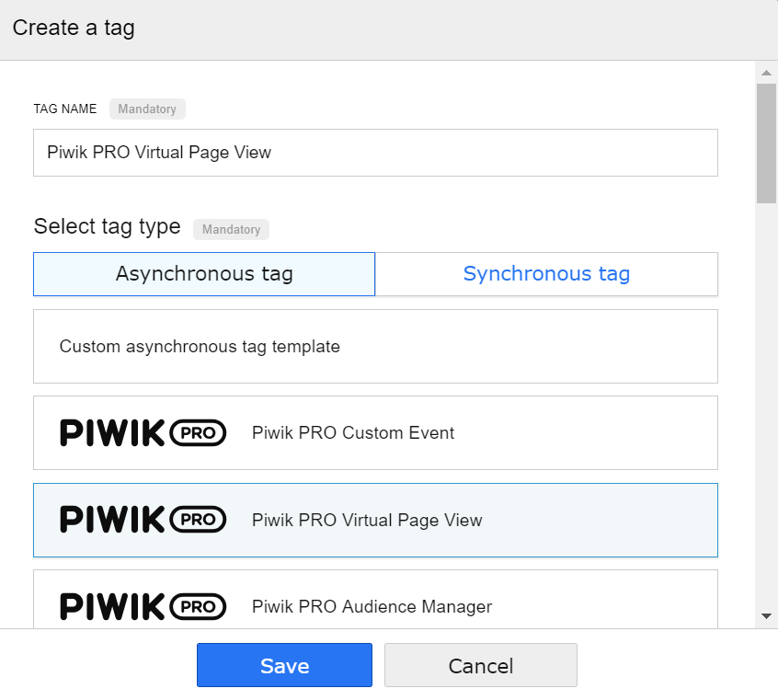
Task: Click the Piwik PRO logo beside Virtual Page View
Action: pos(143,520)
